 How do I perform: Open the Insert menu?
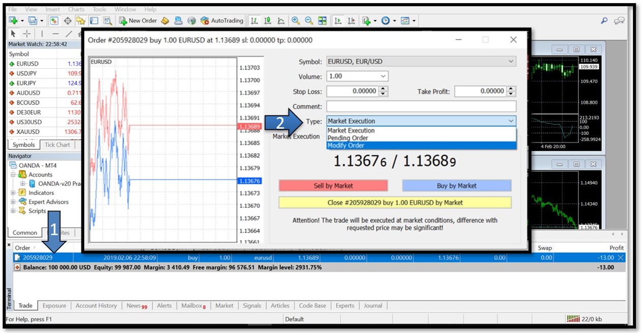(52, 9)
